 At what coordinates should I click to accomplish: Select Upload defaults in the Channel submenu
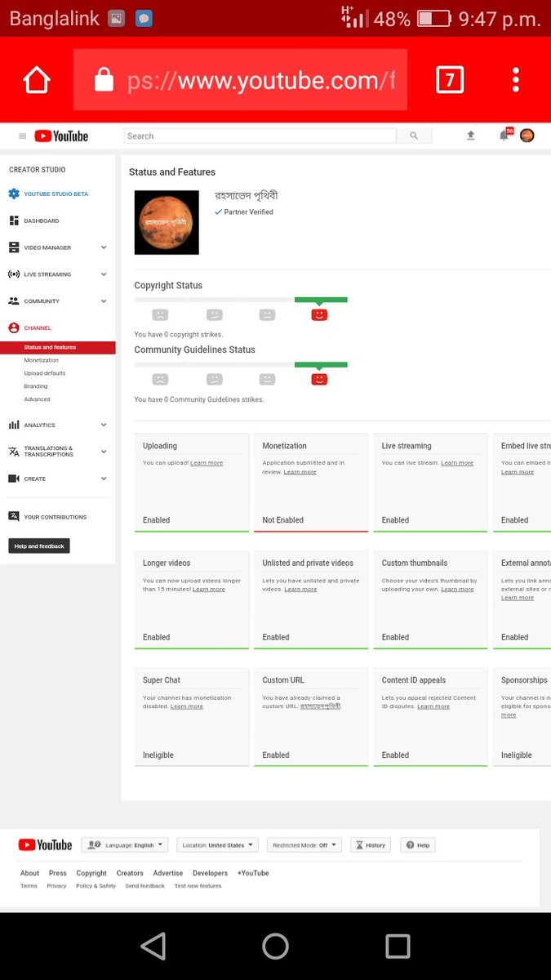(45, 373)
